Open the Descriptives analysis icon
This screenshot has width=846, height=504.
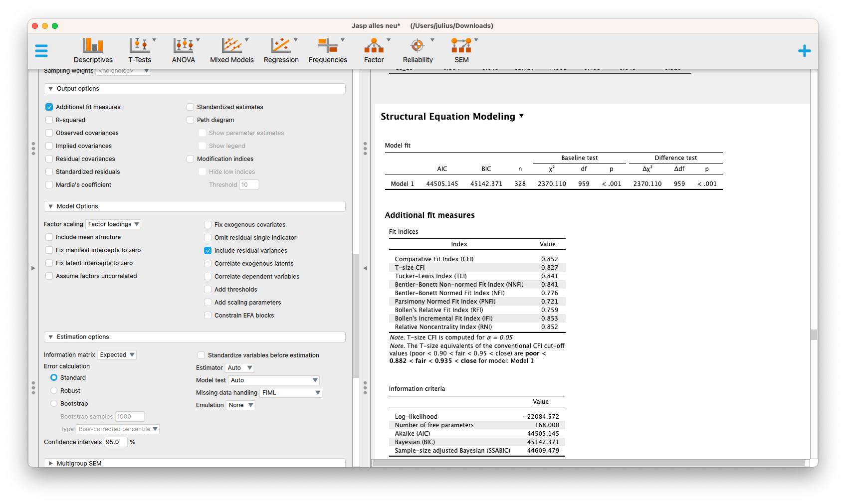click(93, 50)
